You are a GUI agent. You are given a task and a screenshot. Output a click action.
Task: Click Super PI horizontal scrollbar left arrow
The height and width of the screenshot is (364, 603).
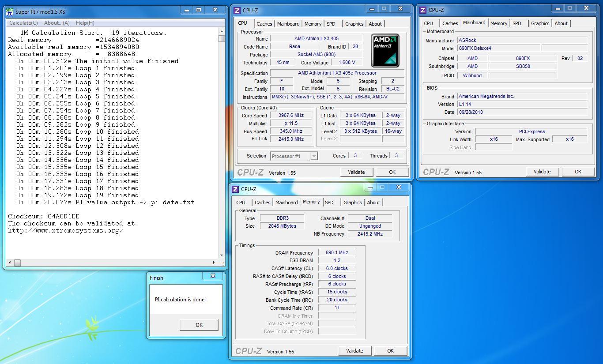pyautogui.click(x=10, y=263)
